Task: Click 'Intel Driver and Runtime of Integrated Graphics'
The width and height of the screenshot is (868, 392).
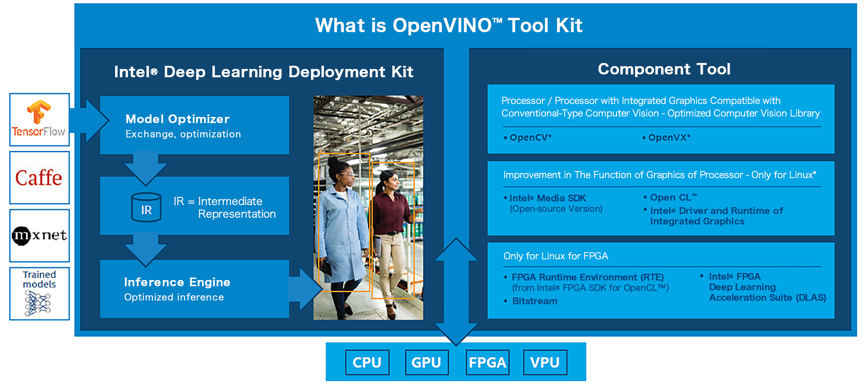Action: point(713,216)
